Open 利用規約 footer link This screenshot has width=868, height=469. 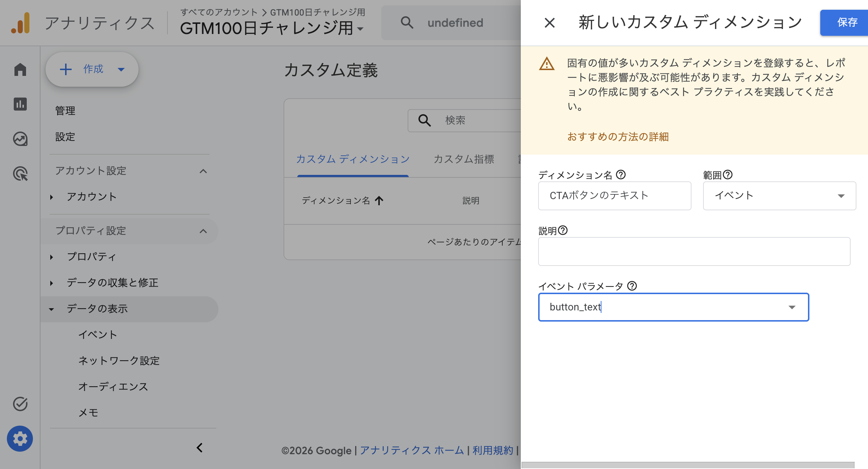click(493, 450)
